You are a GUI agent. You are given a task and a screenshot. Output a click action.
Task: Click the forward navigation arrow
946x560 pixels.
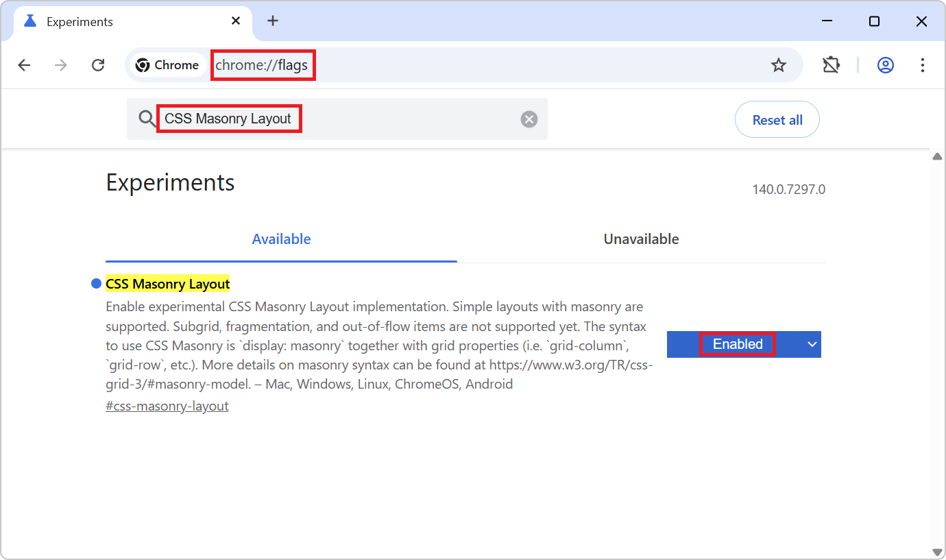[x=60, y=64]
